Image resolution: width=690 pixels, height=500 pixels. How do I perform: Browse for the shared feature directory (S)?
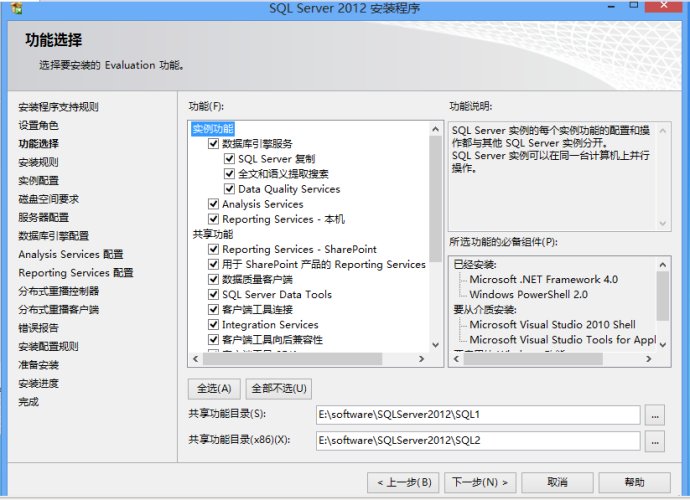655,414
